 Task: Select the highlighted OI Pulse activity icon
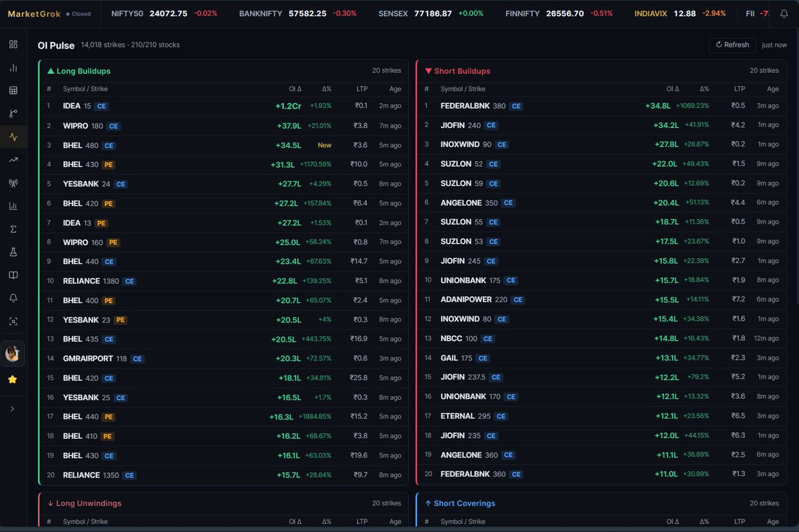pos(13,137)
